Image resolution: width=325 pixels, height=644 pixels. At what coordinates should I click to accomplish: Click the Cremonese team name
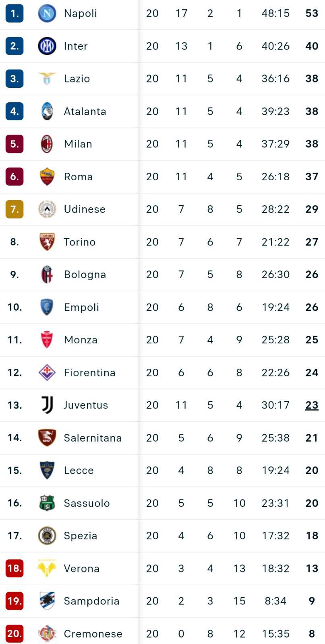tap(93, 634)
